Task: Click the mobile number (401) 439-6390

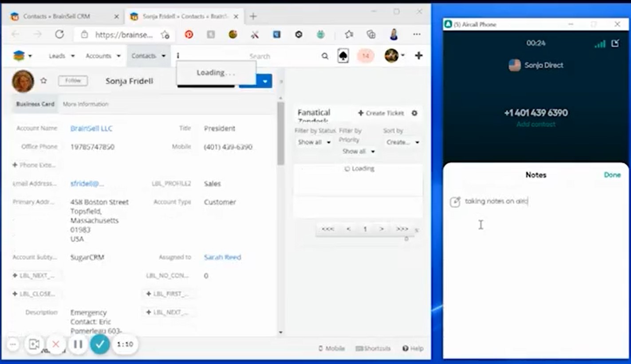Action: click(228, 147)
